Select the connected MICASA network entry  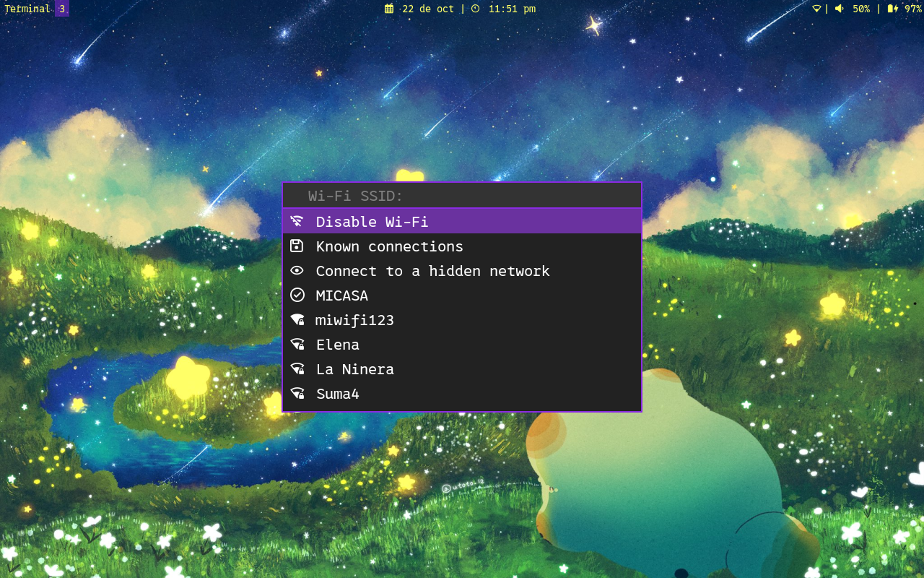click(341, 295)
